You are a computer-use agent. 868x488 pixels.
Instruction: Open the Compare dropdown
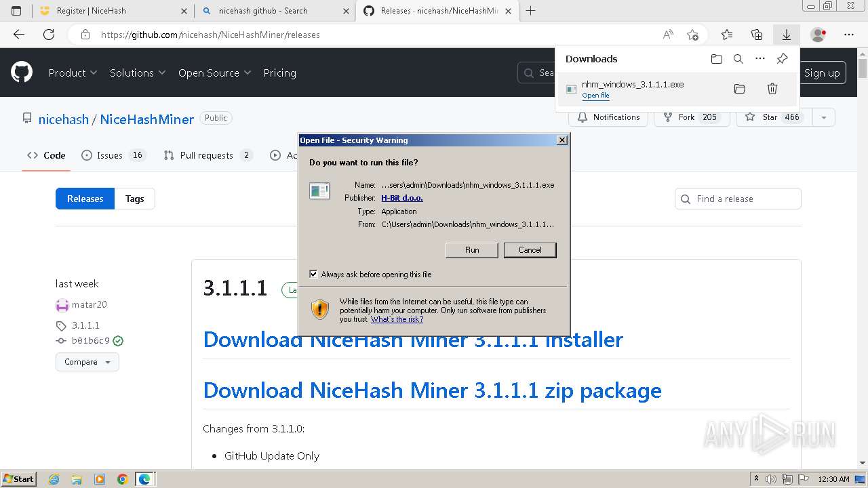87,362
